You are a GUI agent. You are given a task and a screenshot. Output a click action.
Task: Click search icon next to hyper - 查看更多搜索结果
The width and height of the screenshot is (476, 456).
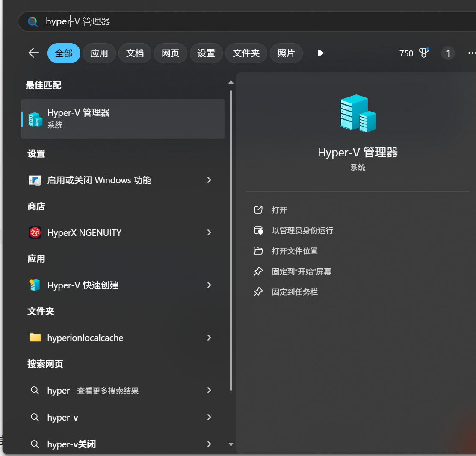35,391
